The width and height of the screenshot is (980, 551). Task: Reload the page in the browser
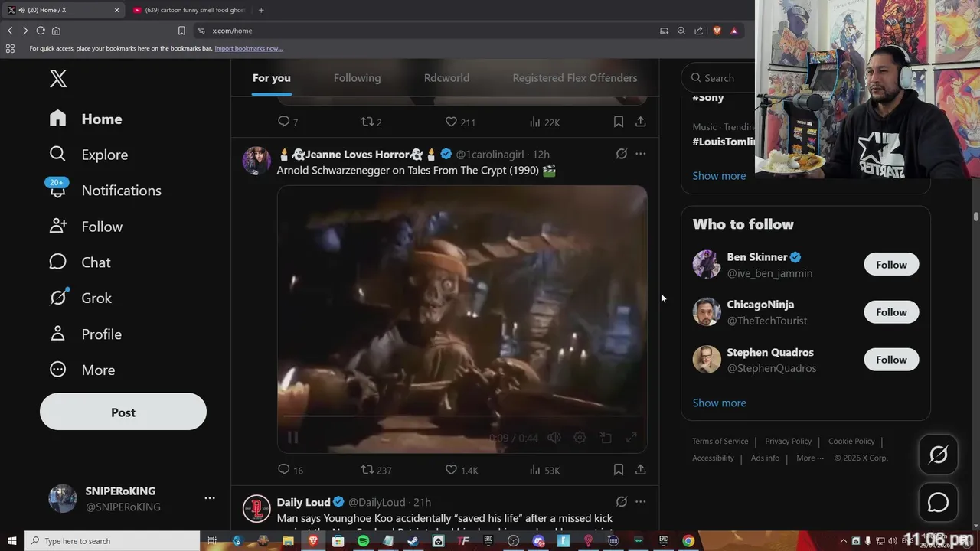pos(41,31)
